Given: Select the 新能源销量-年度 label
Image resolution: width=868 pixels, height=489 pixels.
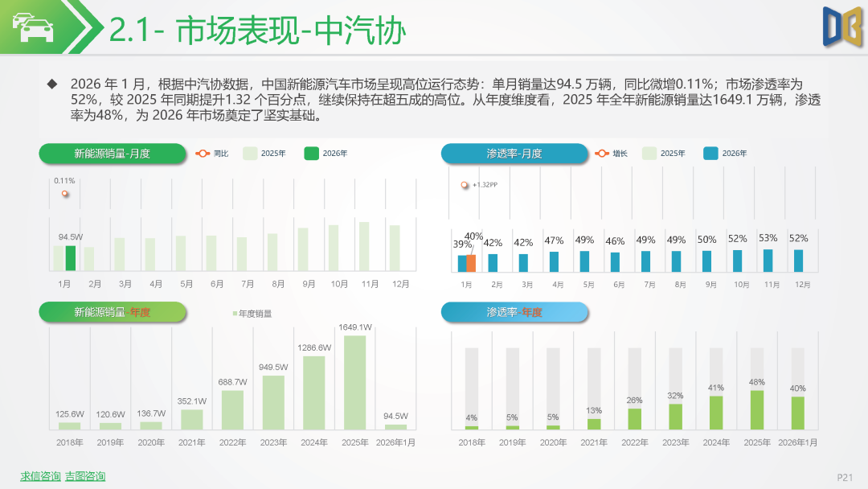Looking at the screenshot, I should click(x=113, y=312).
